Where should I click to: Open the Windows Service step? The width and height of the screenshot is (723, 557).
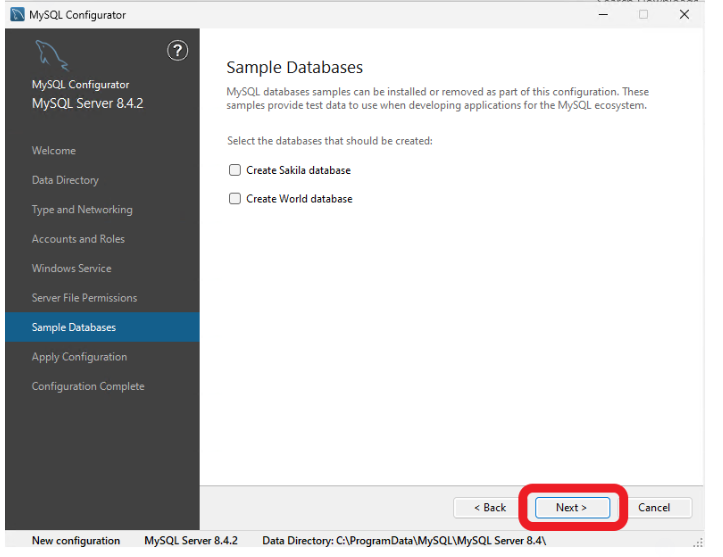pos(72,268)
